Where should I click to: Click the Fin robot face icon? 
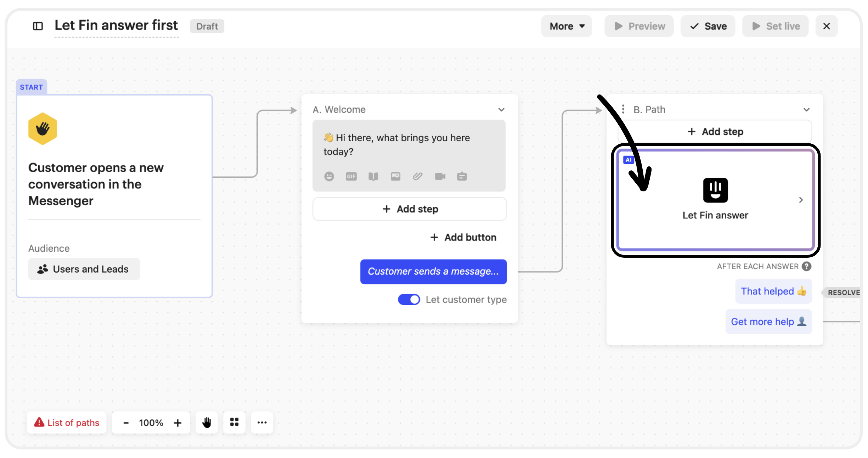pos(715,190)
